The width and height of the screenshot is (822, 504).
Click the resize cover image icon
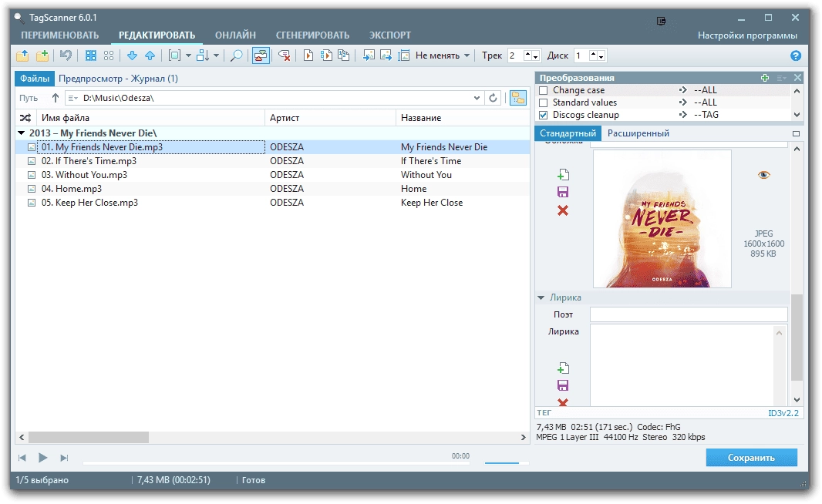403,55
